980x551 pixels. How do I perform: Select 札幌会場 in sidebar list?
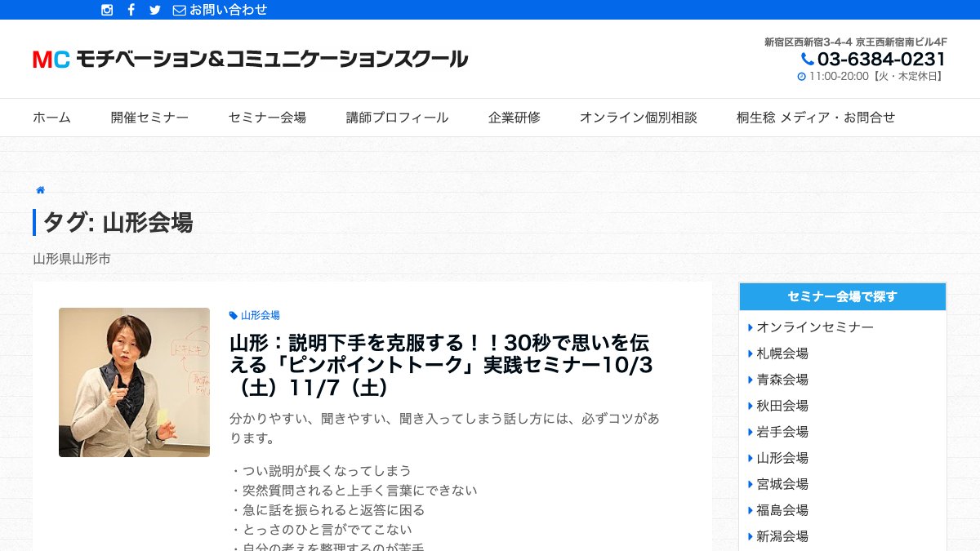pyautogui.click(x=782, y=353)
